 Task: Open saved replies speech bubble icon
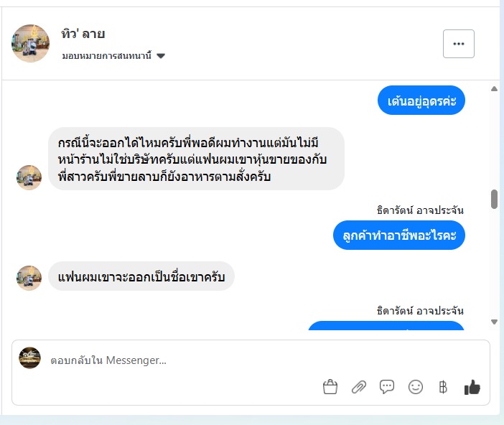pos(387,387)
